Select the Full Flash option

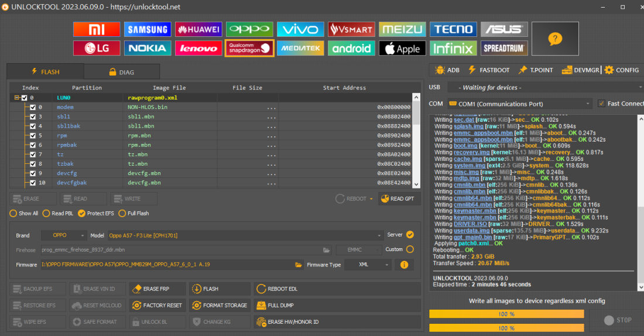(x=134, y=213)
